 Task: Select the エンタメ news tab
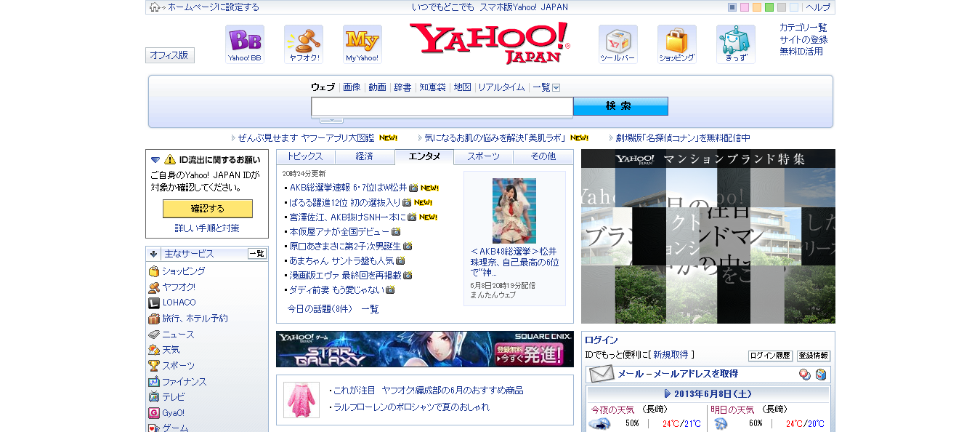(424, 156)
